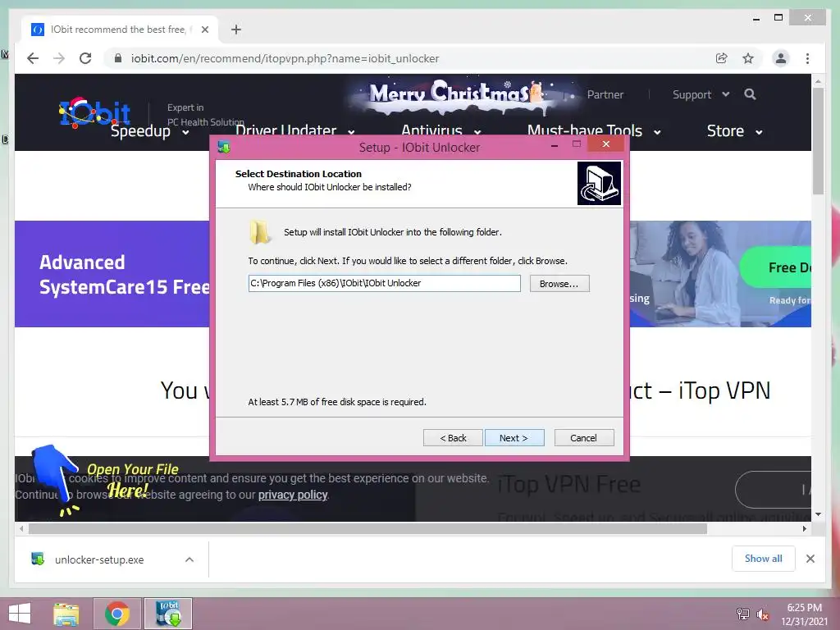Click the page horizontal scrollbar
This screenshot has width=840, height=630.
pyautogui.click(x=367, y=529)
